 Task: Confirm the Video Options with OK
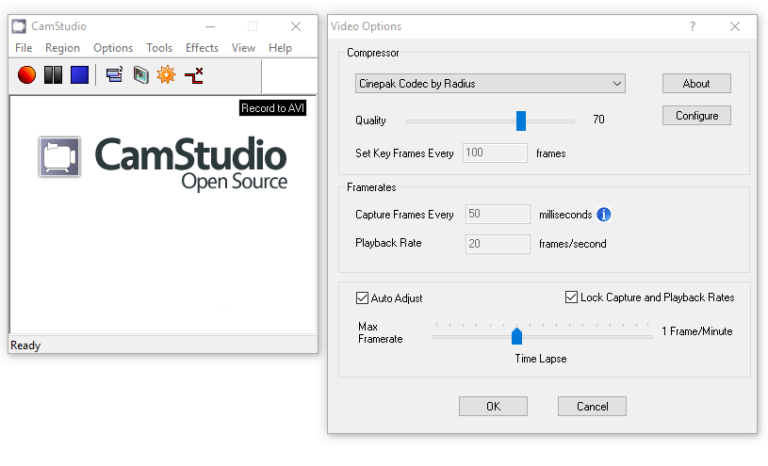pyautogui.click(x=492, y=406)
